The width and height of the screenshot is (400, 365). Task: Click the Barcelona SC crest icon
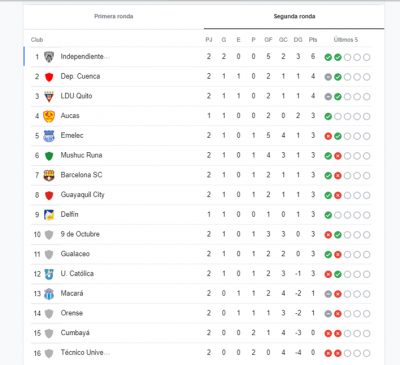49,175
